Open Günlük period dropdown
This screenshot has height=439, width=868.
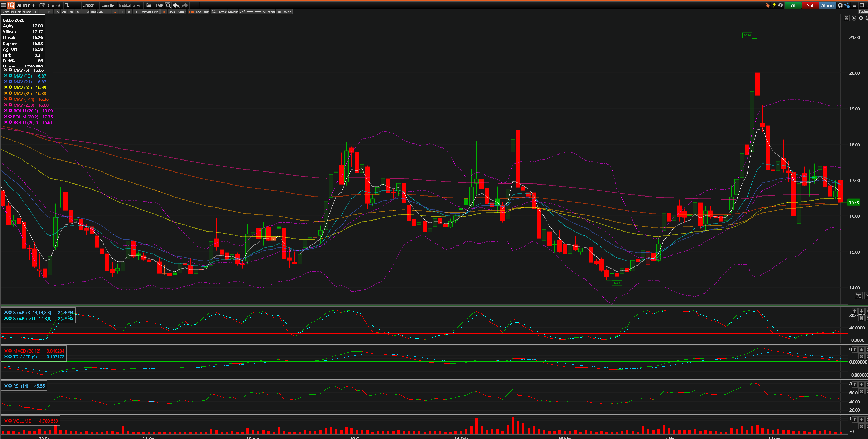tap(54, 5)
